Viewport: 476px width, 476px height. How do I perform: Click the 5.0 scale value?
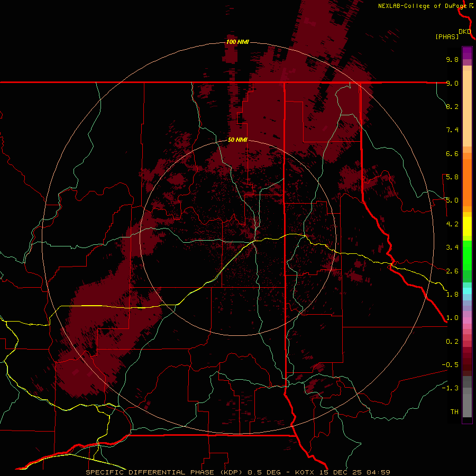coord(452,200)
